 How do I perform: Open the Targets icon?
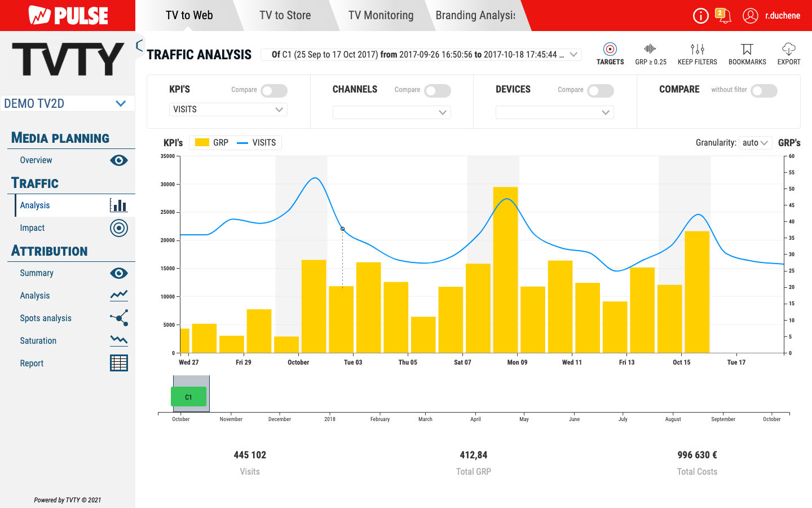(x=610, y=49)
